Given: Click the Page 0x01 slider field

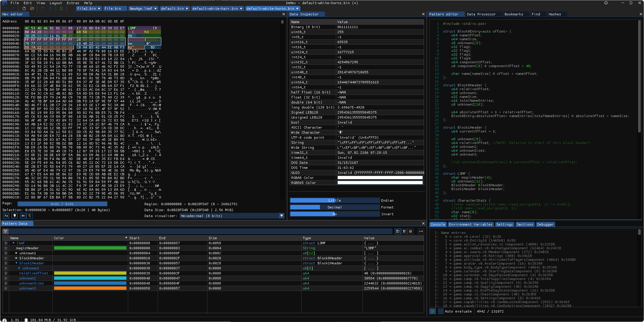Looking at the screenshot, I should pos(62,204).
